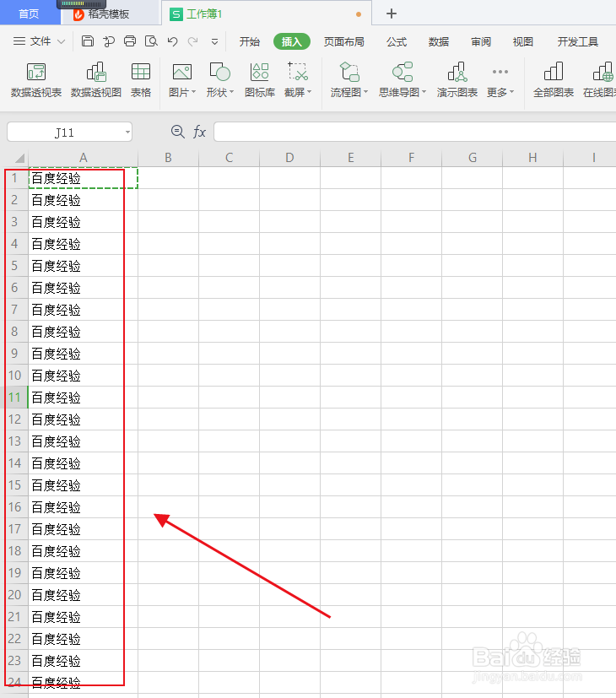Click the 流程图 flowchart icon
616x698 pixels.
(x=349, y=72)
